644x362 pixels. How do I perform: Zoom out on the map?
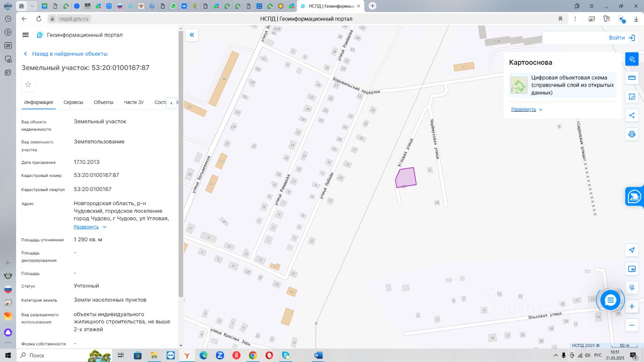coord(632,325)
